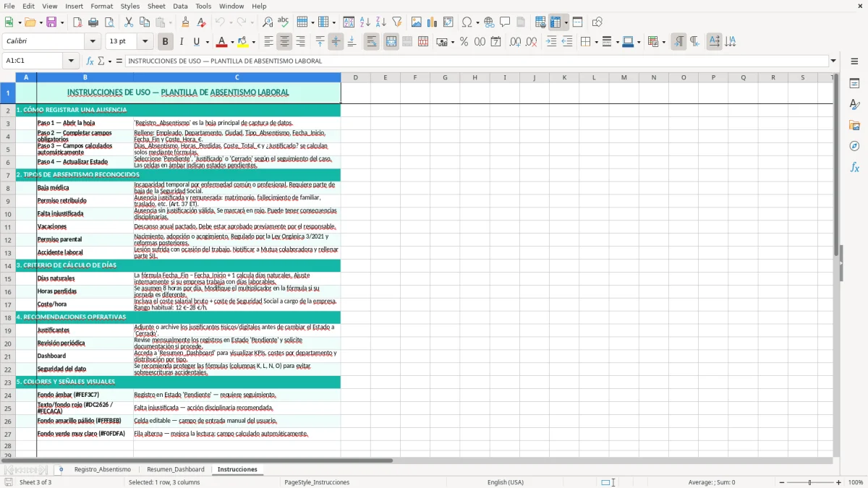Select column C header
Screen dimensions: 868x488
(x=237, y=77)
